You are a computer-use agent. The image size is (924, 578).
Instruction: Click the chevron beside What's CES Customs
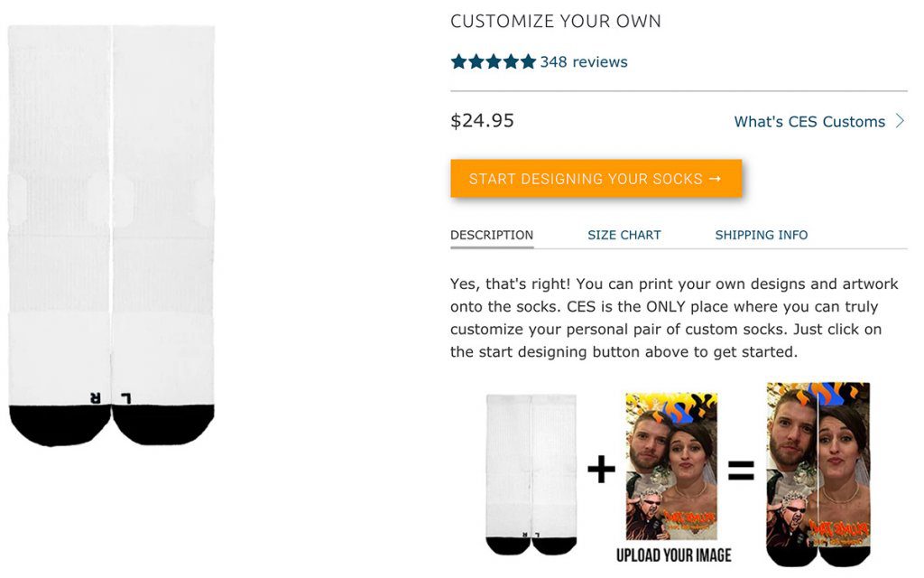(900, 121)
